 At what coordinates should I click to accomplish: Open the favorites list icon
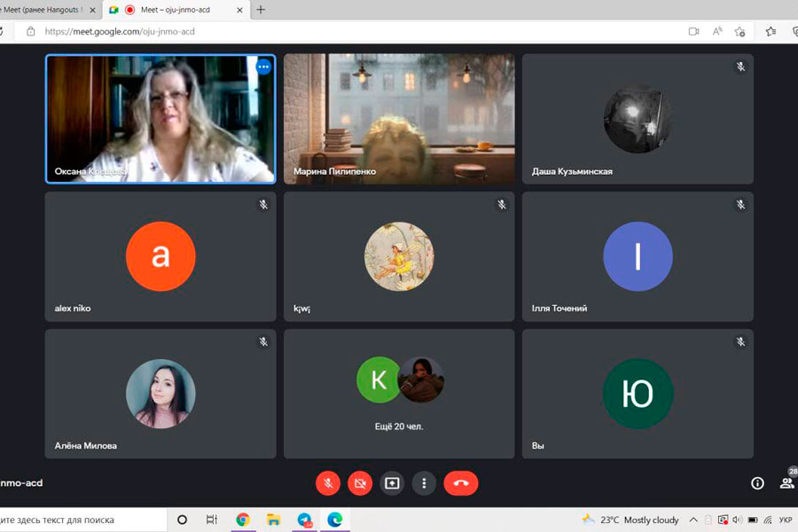click(771, 32)
